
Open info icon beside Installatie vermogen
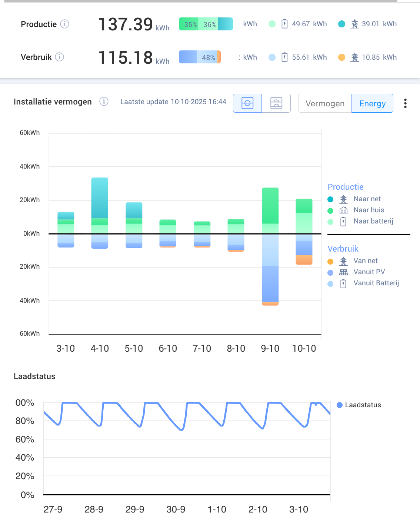point(104,102)
